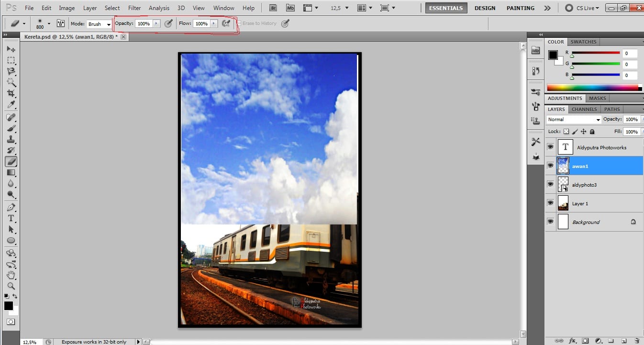Select the Ellipse shape tool

pyautogui.click(x=11, y=241)
